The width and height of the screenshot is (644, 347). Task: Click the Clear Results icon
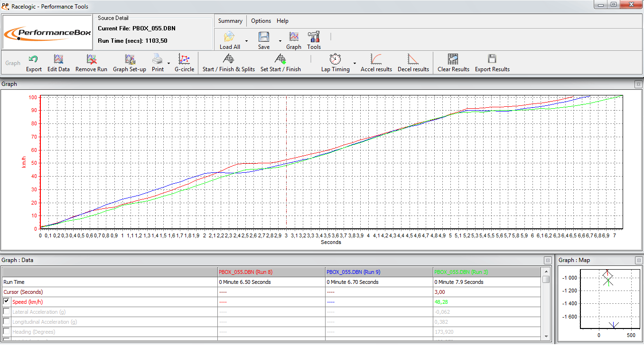(453, 63)
